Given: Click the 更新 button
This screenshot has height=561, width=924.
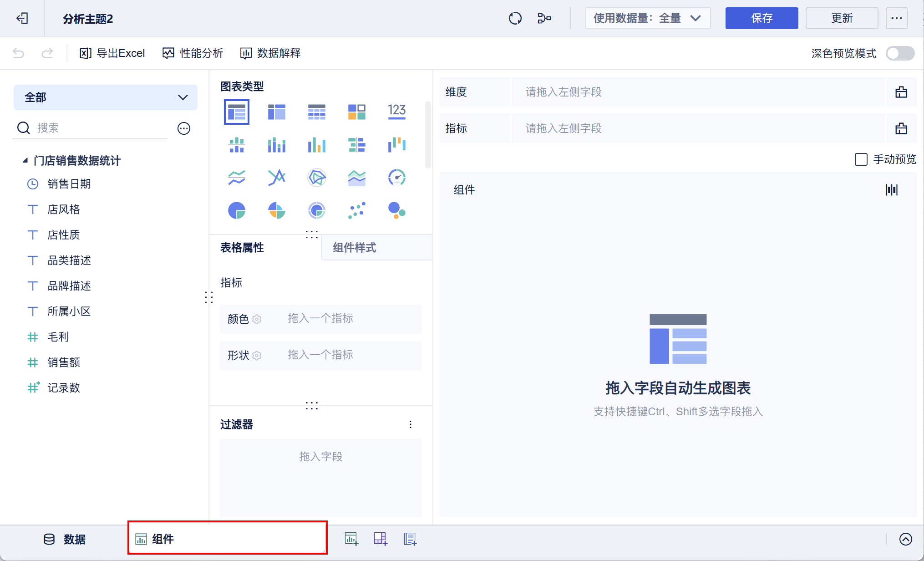Looking at the screenshot, I should tap(842, 18).
